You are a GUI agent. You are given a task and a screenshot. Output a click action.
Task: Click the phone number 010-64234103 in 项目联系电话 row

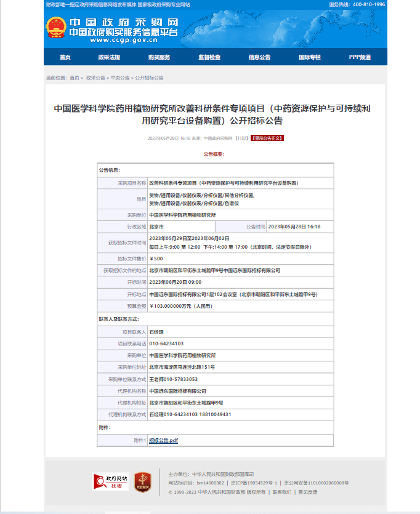click(x=166, y=343)
